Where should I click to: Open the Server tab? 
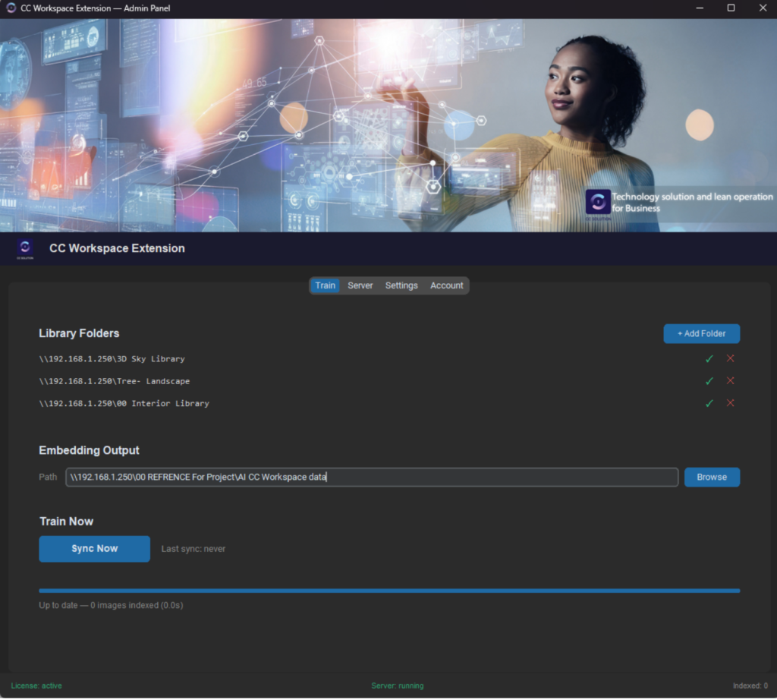(360, 285)
